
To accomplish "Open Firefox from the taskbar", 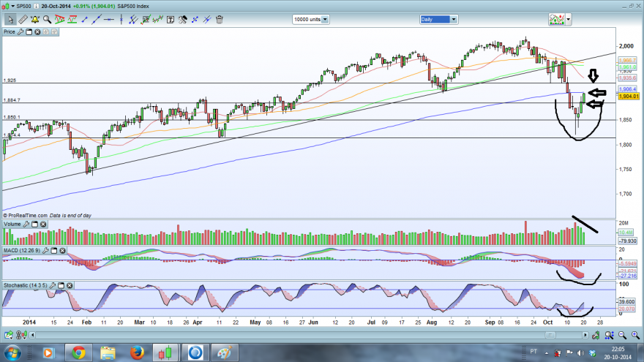I will pos(137,352).
